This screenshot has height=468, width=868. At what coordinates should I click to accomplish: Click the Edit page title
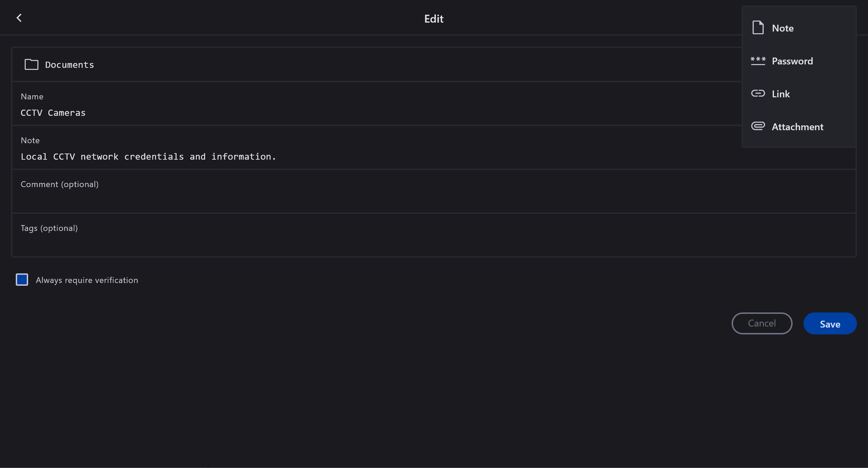pyautogui.click(x=433, y=19)
